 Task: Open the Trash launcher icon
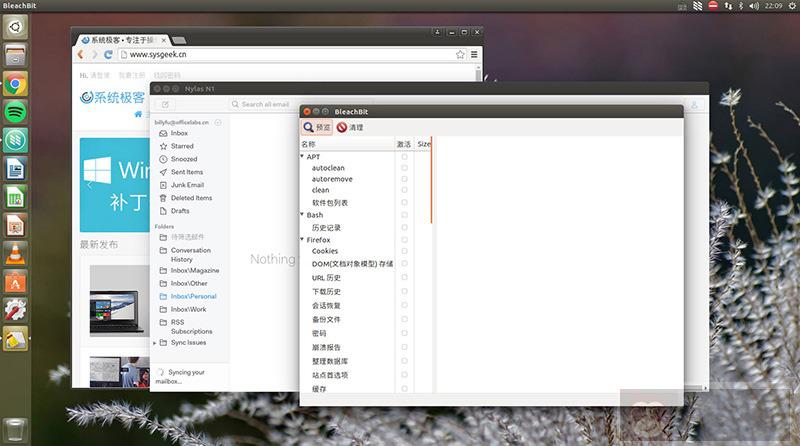click(x=15, y=430)
